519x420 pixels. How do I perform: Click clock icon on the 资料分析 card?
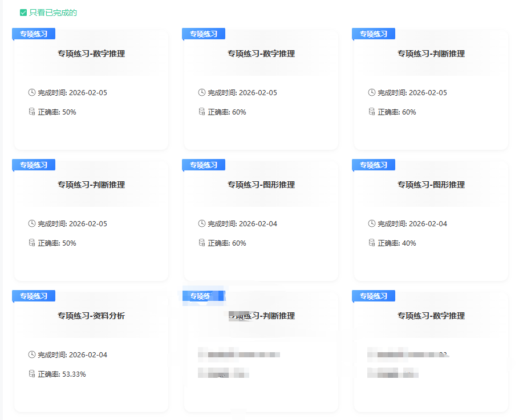tap(32, 354)
